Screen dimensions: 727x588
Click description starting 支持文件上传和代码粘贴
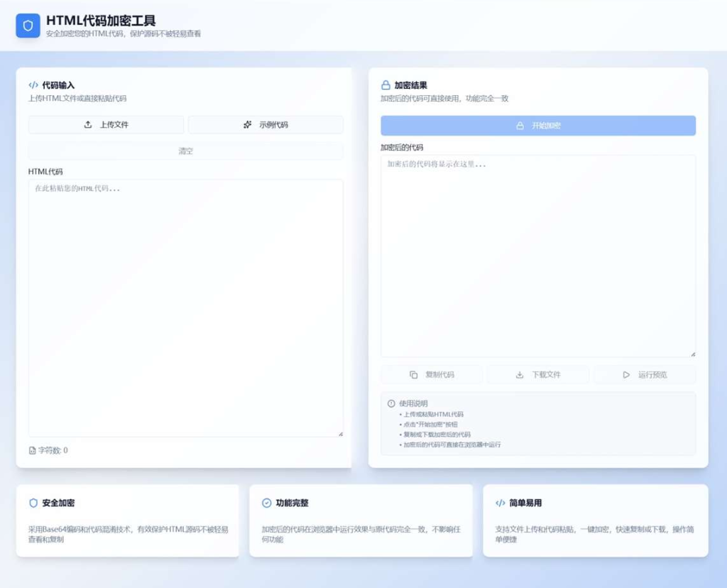coord(595,534)
